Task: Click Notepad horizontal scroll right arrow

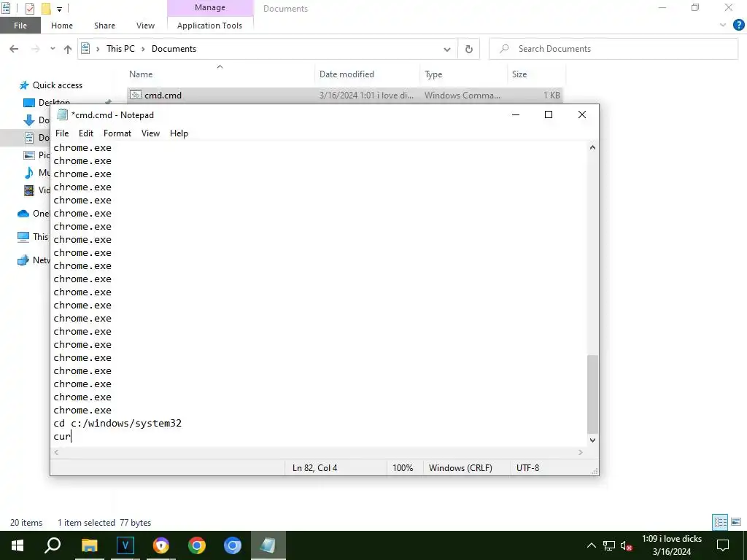Action: [580, 452]
